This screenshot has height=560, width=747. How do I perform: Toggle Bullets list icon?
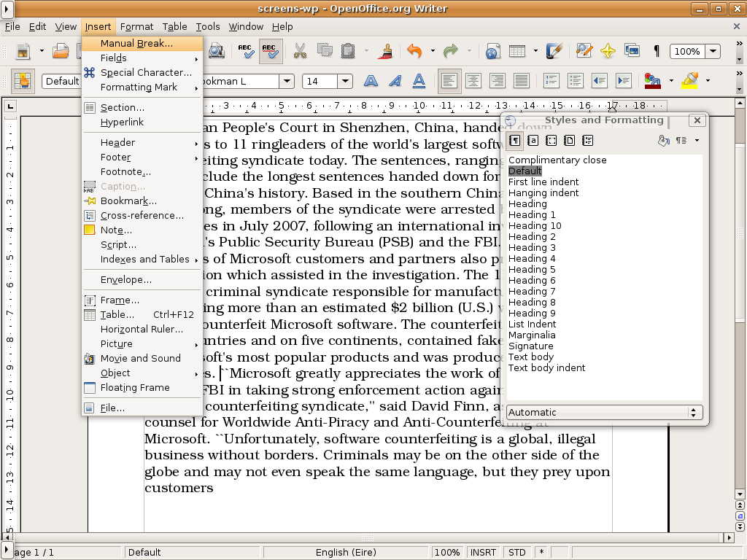pos(575,81)
